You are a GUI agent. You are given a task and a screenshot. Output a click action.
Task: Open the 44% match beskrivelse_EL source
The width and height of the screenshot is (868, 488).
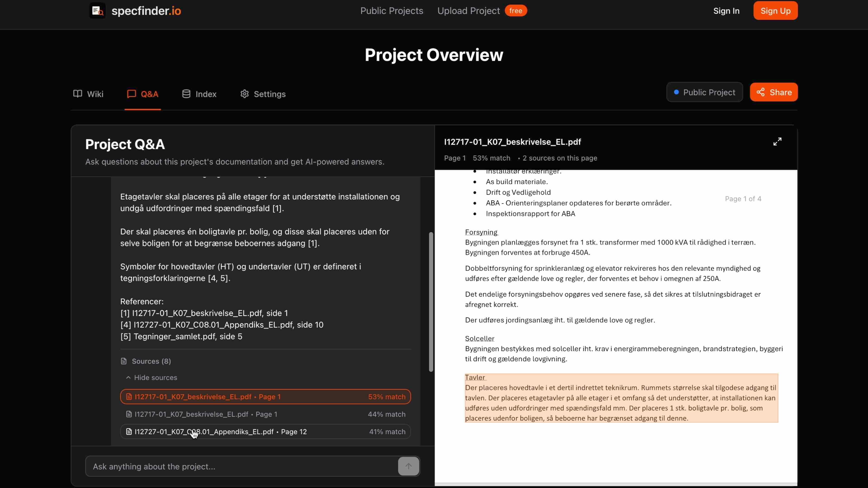click(x=265, y=414)
